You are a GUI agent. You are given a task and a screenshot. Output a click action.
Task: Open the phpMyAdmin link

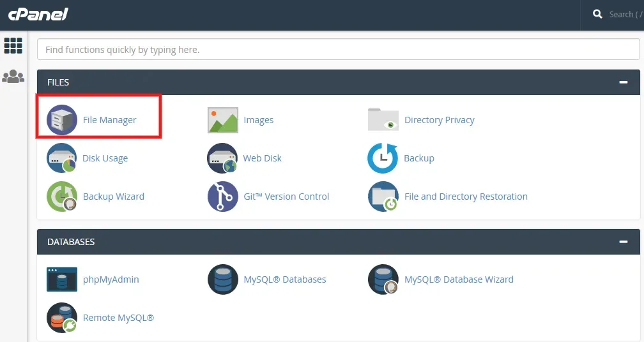111,279
